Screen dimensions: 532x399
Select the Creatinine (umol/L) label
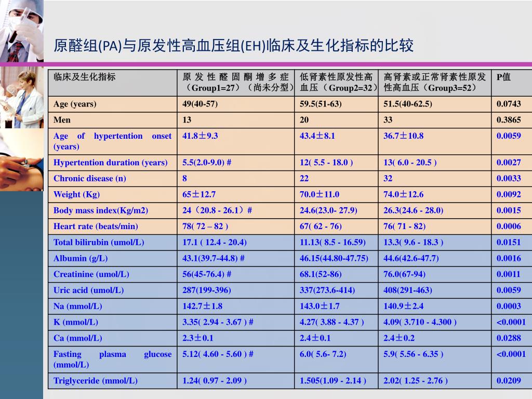pos(91,274)
